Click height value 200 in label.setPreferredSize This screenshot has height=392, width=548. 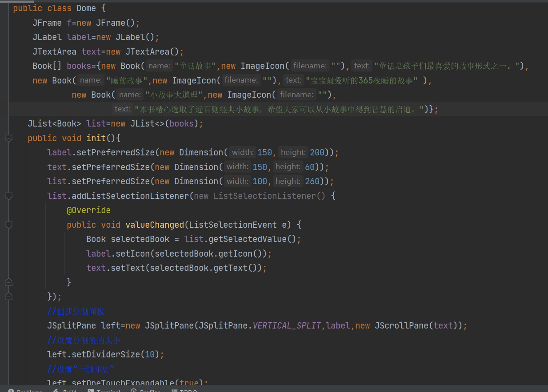(317, 152)
